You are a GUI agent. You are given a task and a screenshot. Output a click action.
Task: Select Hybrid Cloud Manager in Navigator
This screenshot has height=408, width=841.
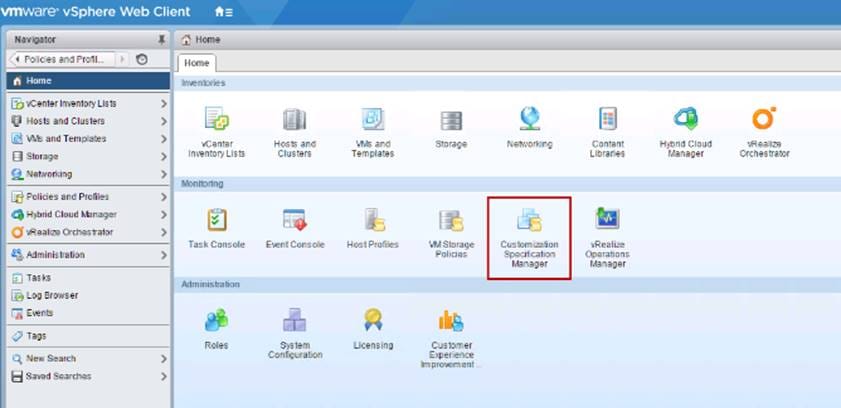(x=88, y=214)
